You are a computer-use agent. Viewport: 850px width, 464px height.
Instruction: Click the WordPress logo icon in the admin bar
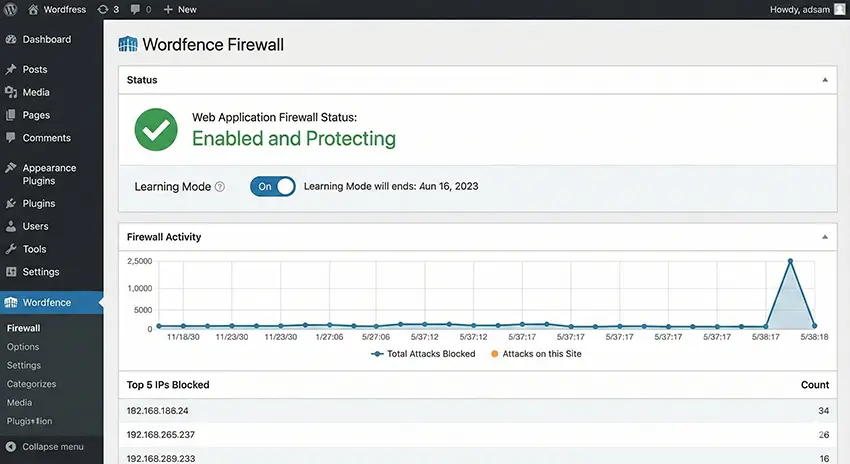(x=10, y=9)
